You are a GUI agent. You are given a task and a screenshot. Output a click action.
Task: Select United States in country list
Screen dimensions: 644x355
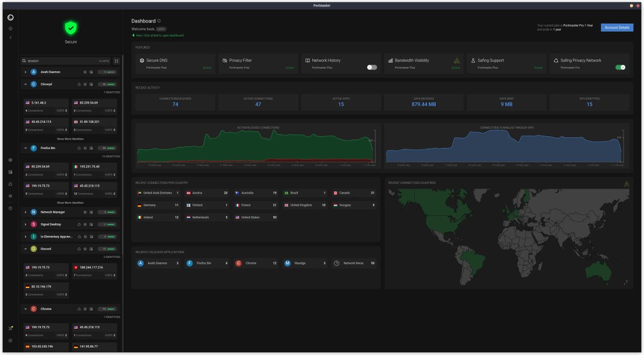[257, 217]
